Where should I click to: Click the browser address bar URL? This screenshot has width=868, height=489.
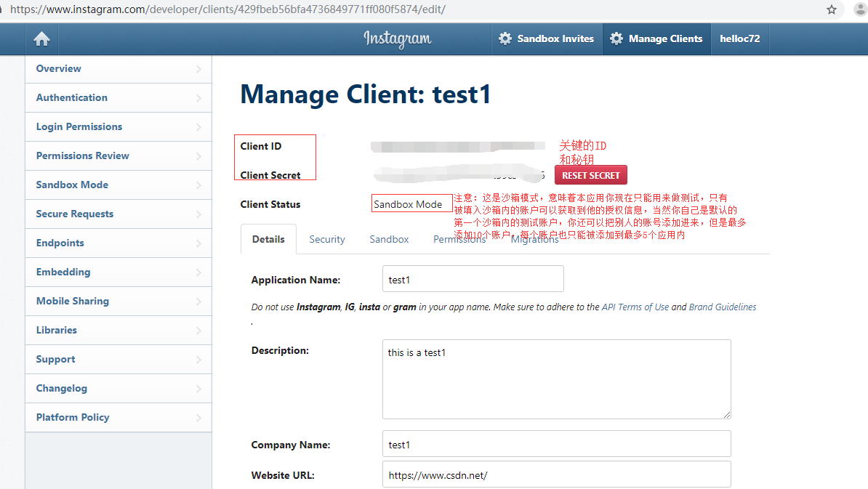tap(228, 9)
